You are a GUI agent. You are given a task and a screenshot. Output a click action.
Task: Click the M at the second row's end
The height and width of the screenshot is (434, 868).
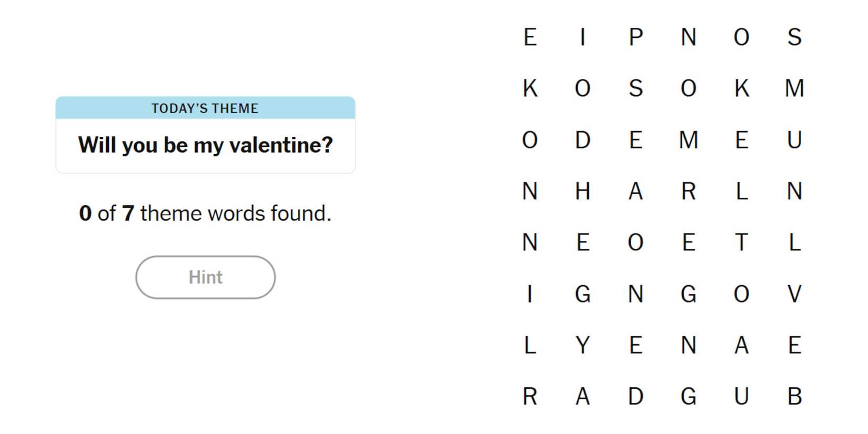click(794, 88)
